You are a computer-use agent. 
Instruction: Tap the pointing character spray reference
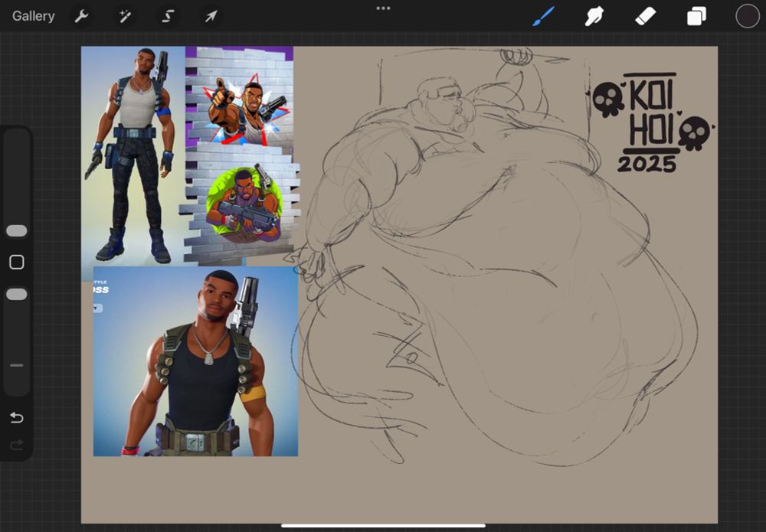246,109
